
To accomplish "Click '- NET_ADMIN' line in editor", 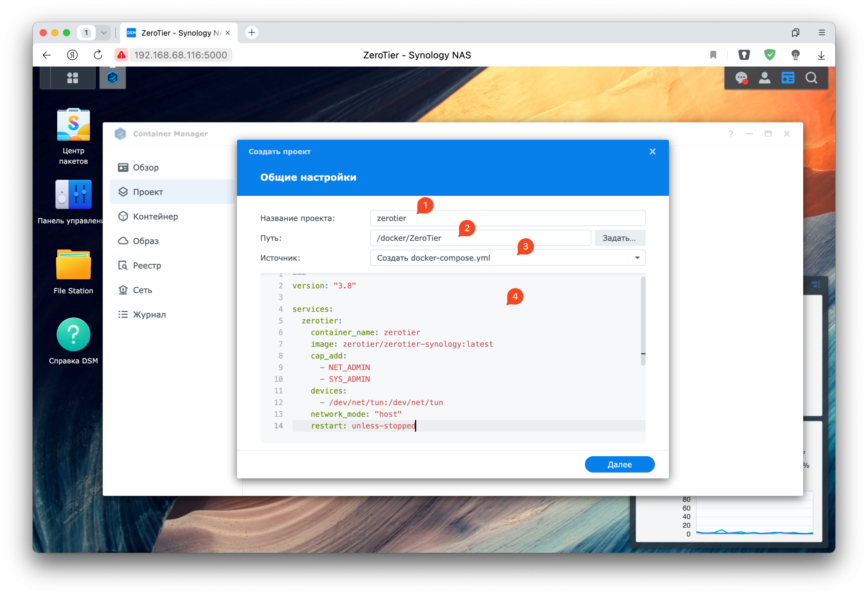I will pyautogui.click(x=345, y=368).
